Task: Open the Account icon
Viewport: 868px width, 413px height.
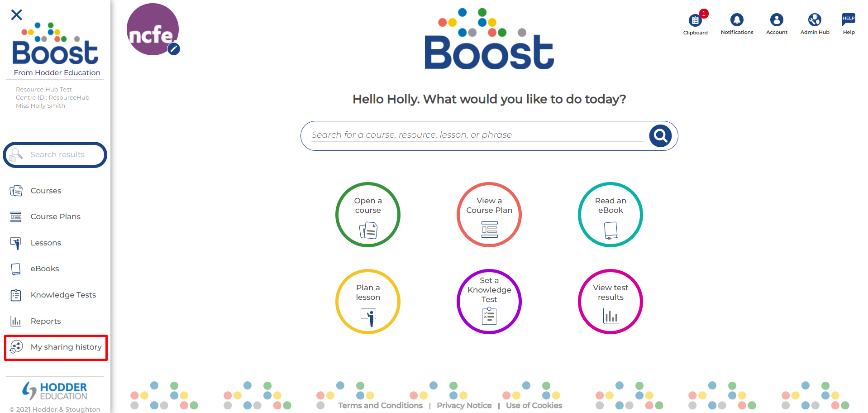Action: 777,20
